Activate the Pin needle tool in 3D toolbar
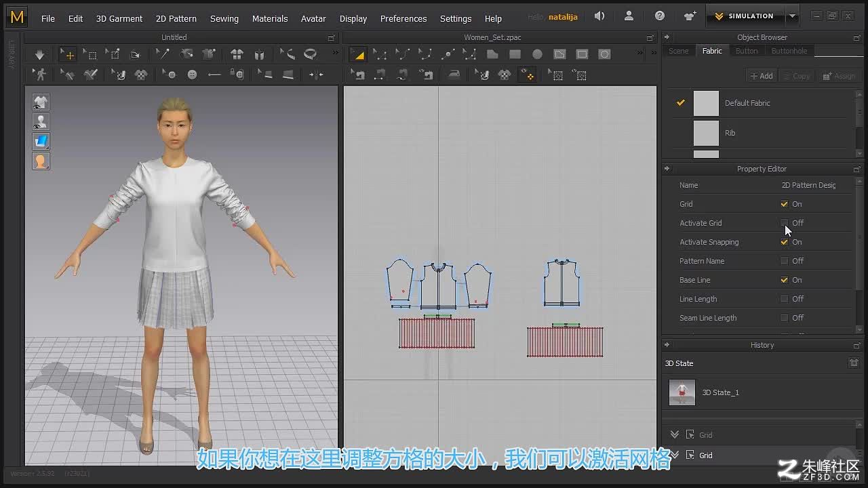The image size is (868, 488). 163,54
